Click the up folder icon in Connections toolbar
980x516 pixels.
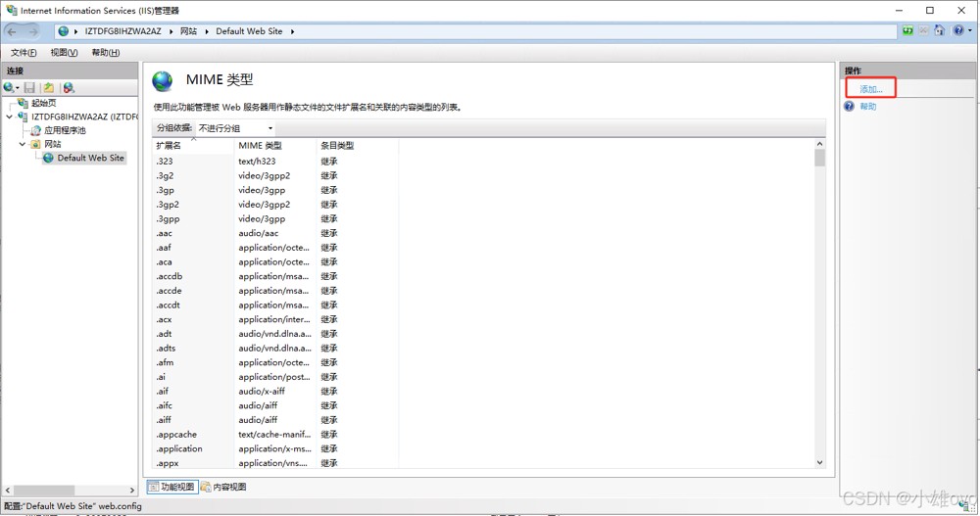(x=48, y=88)
